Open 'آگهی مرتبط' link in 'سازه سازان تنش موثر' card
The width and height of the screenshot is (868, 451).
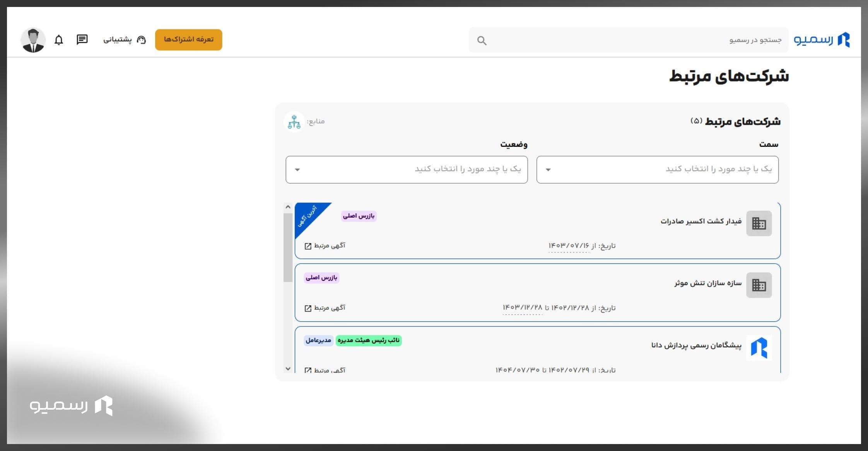pyautogui.click(x=325, y=308)
